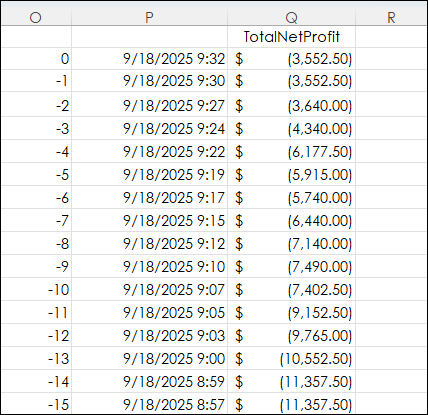The image size is (428, 415).
Task: Select the cell with 9/18/2025 9:32
Action: [x=149, y=59]
